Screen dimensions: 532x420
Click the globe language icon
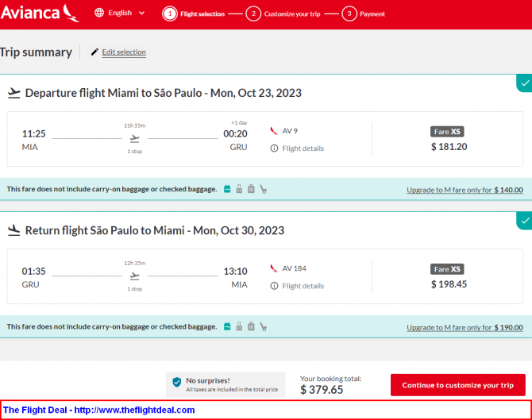pos(99,13)
